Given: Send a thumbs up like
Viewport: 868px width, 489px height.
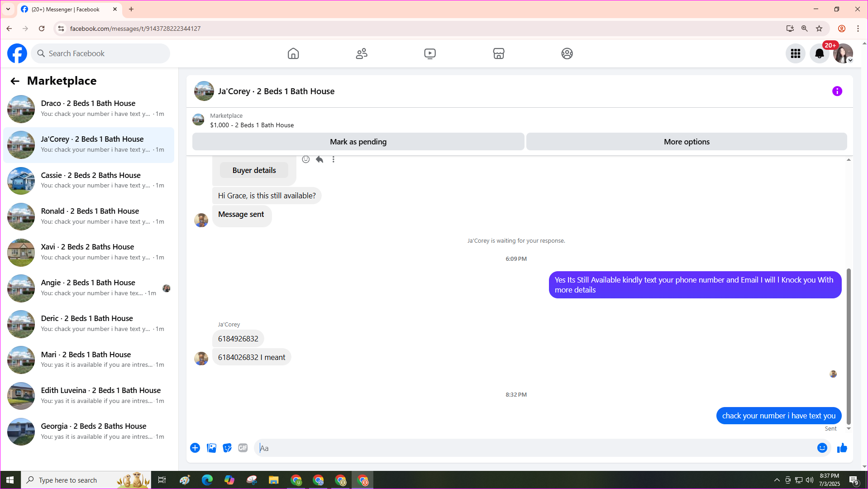Looking at the screenshot, I should click(842, 448).
